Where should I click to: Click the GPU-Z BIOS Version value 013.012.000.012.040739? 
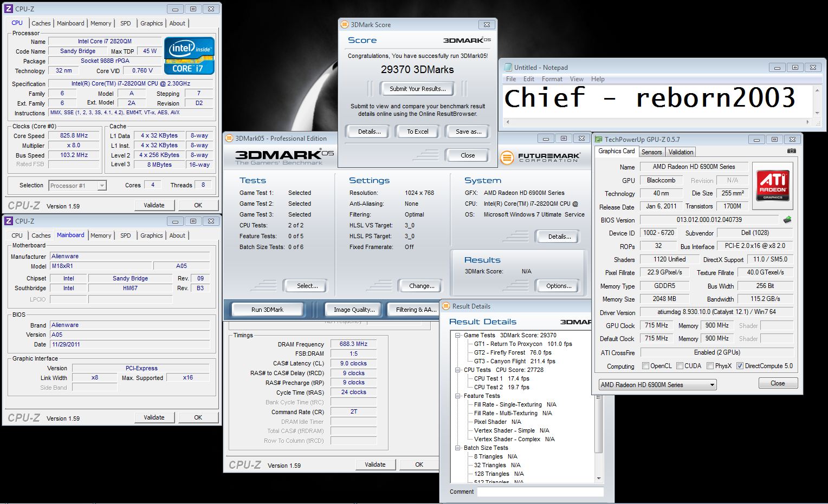pyautogui.click(x=709, y=220)
